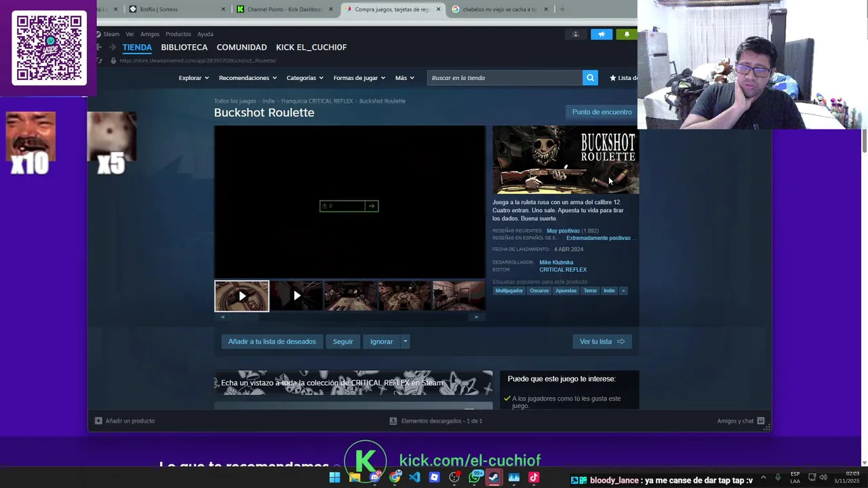Open Roblox from taskbar
Viewport: 868px width, 488px height.
(435, 477)
